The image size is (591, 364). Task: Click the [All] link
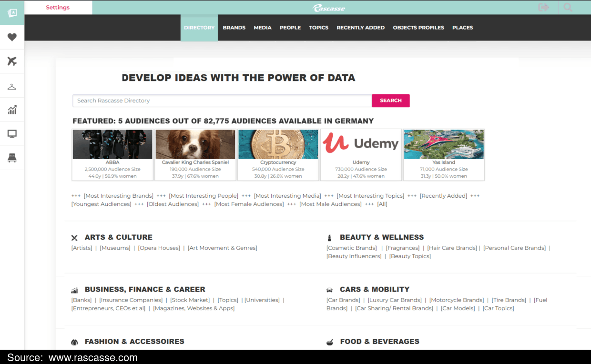click(x=382, y=204)
